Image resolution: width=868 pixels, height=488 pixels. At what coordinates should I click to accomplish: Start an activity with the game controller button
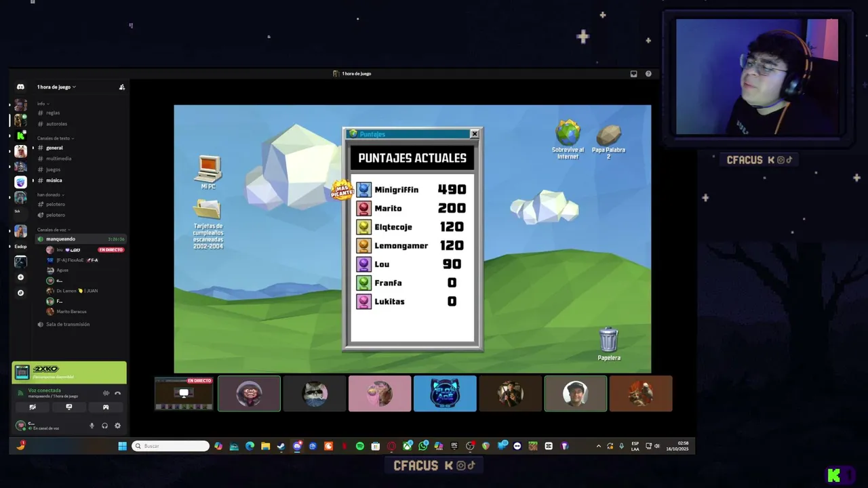click(106, 407)
